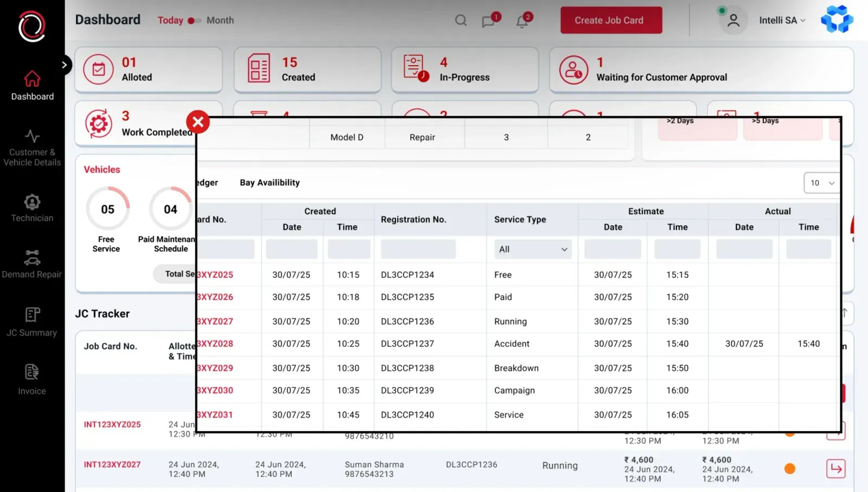This screenshot has width=868, height=492.
Task: Open job card link INT123XYZ027
Action: click(112, 465)
